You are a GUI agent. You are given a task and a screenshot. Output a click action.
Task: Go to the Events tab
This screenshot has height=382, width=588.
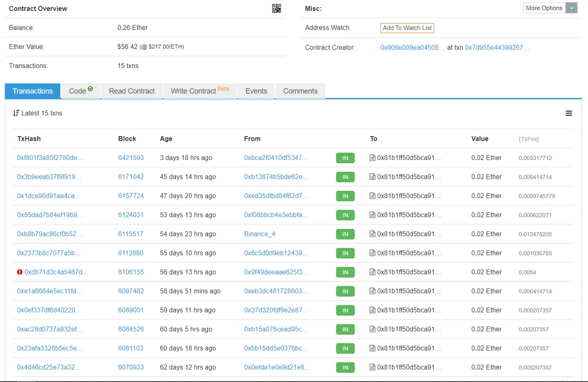(x=256, y=91)
